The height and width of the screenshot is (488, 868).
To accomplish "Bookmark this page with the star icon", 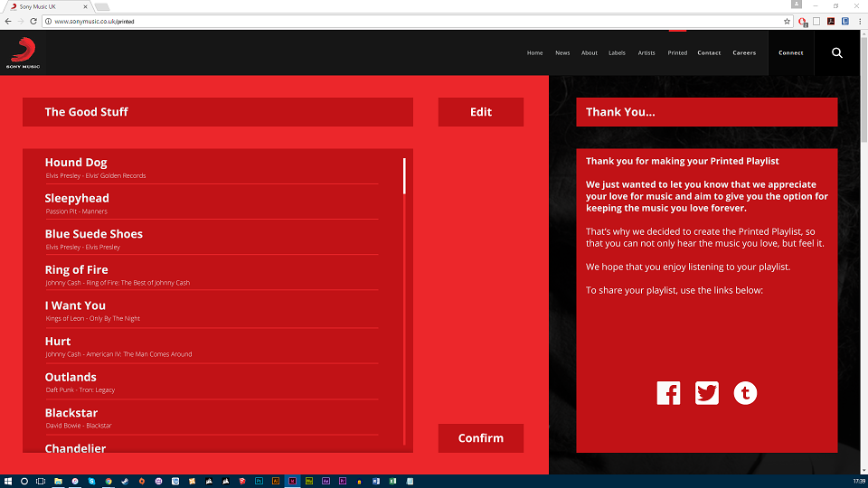I will click(787, 22).
